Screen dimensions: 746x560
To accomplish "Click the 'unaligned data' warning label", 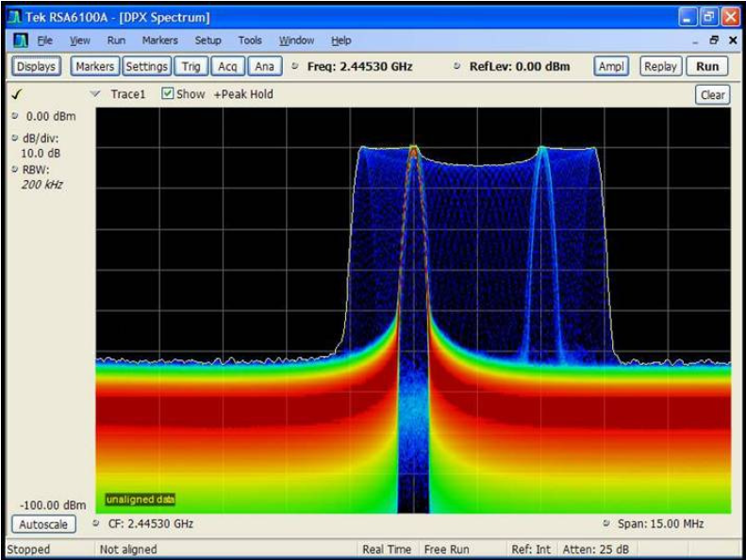I will [140, 499].
